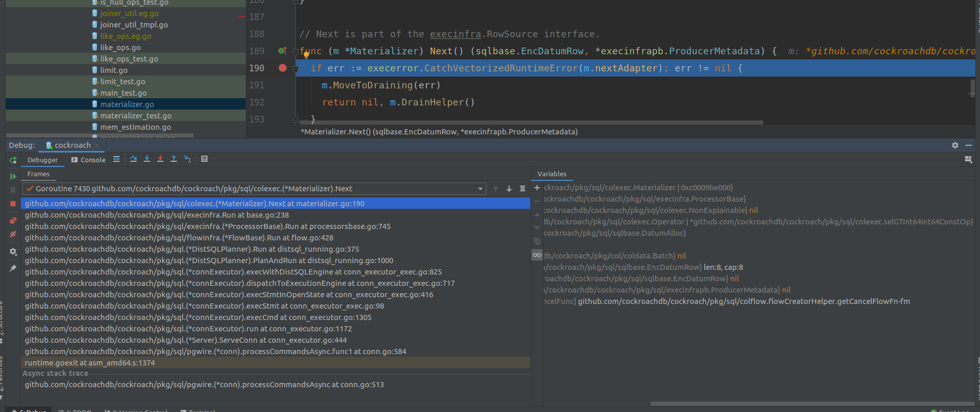Click the editor horizontal scrollbar
This screenshot has height=412, width=980.
(x=530, y=123)
